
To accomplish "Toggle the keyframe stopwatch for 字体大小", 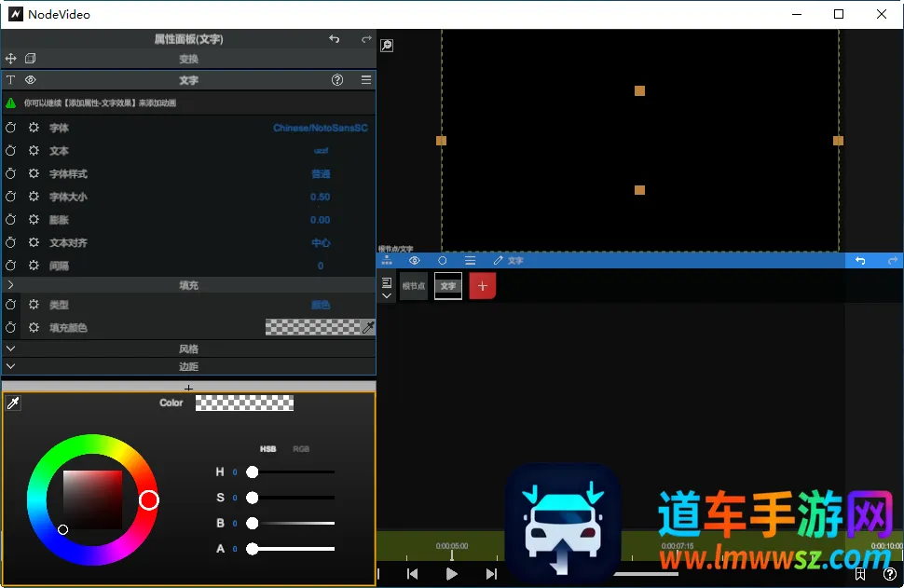I will [11, 197].
